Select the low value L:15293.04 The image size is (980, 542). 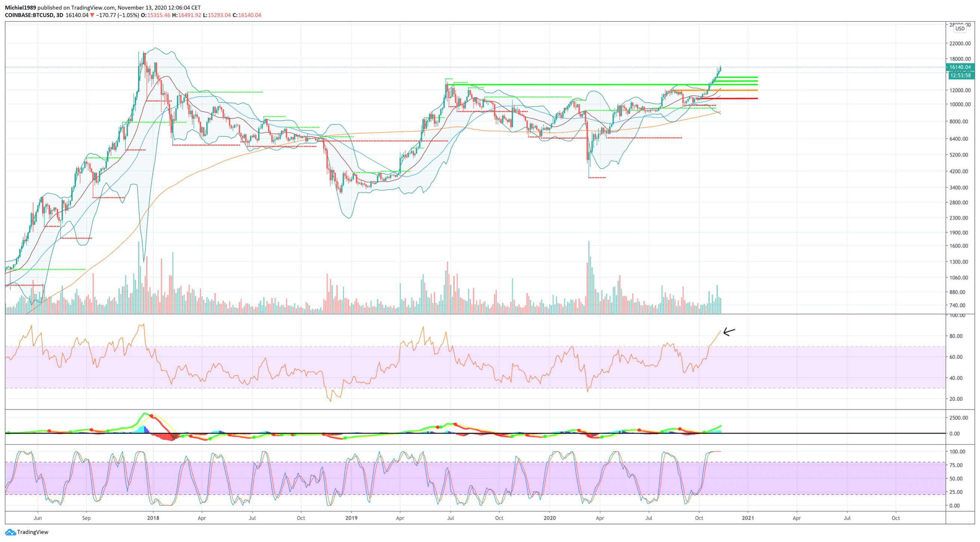[x=217, y=15]
